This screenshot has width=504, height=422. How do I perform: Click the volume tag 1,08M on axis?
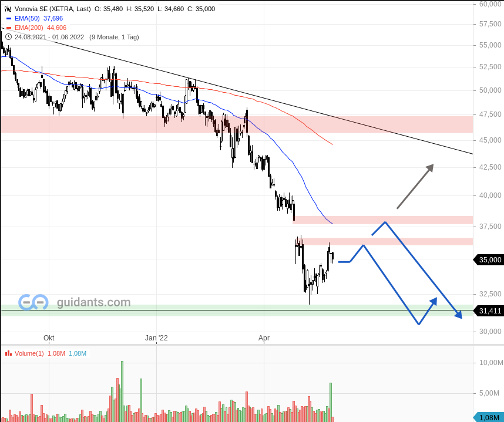489,417
